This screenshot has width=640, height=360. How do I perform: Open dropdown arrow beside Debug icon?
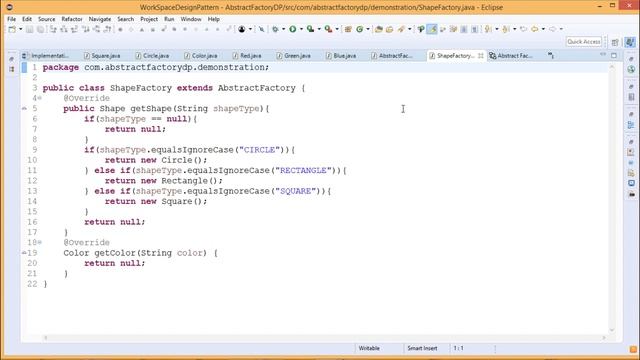point(283,29)
